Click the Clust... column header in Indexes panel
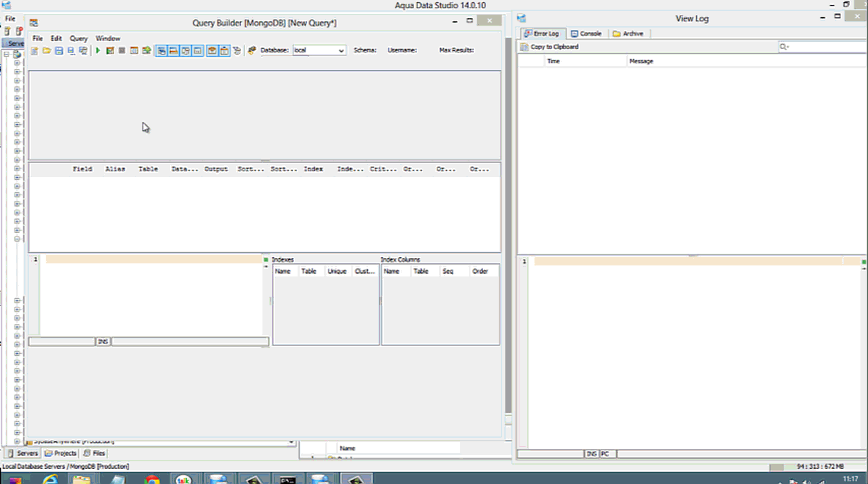This screenshot has width=868, height=484. tap(365, 271)
